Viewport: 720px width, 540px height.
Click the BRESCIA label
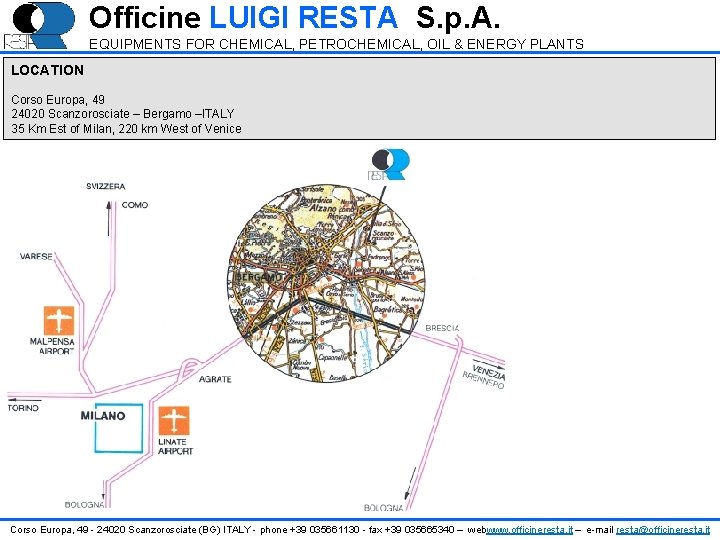tap(442, 328)
